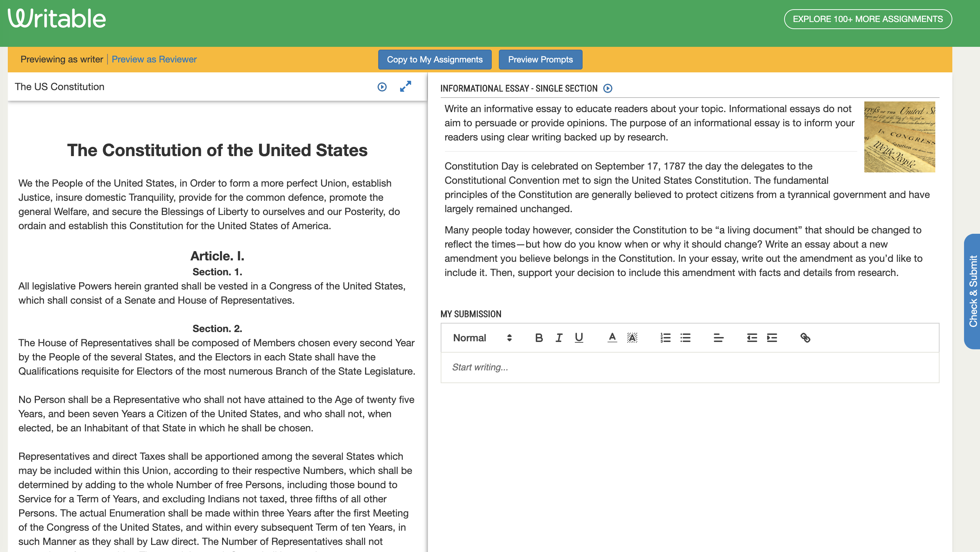980x552 pixels.
Task: Open the Normal paragraph style dropdown
Action: (x=483, y=338)
